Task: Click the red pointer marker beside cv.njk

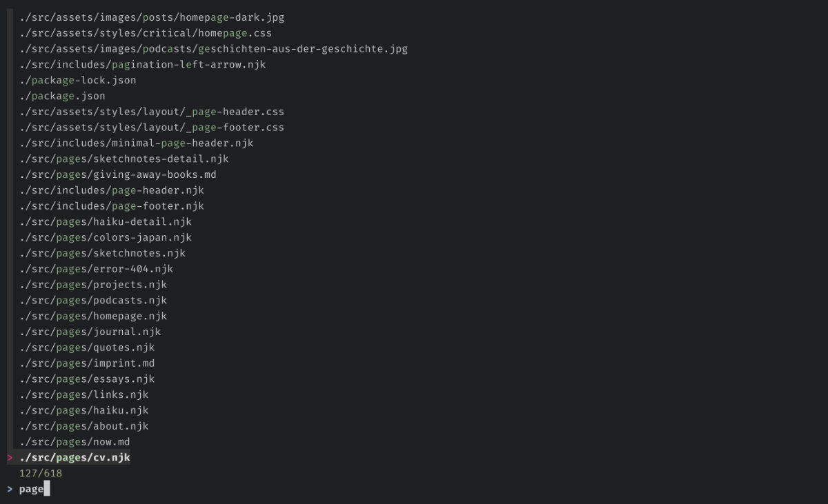Action: (10, 457)
